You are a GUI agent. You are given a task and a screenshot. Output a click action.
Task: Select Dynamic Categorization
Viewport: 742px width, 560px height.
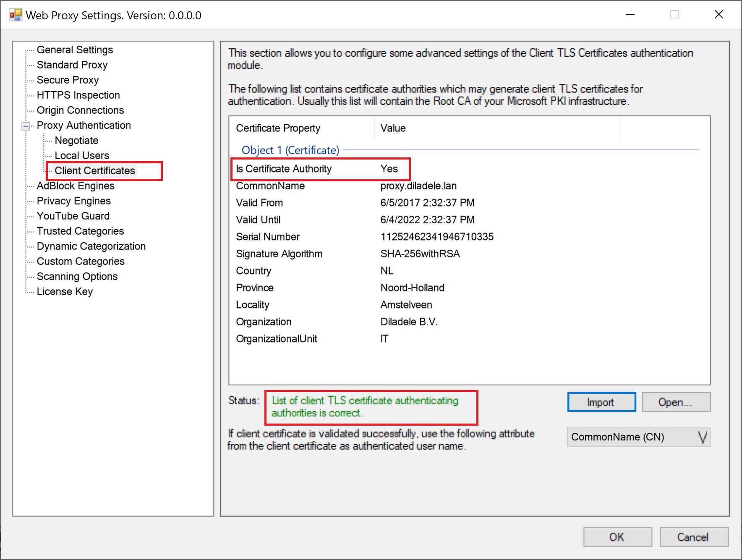(x=91, y=246)
